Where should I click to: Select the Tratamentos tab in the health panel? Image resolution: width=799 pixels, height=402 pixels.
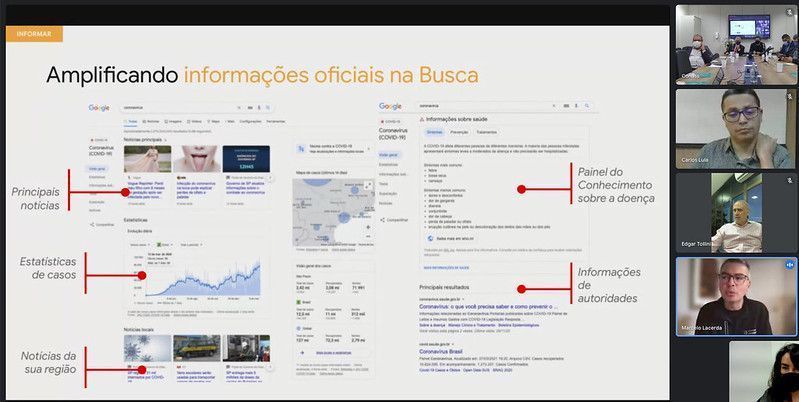[x=487, y=132]
